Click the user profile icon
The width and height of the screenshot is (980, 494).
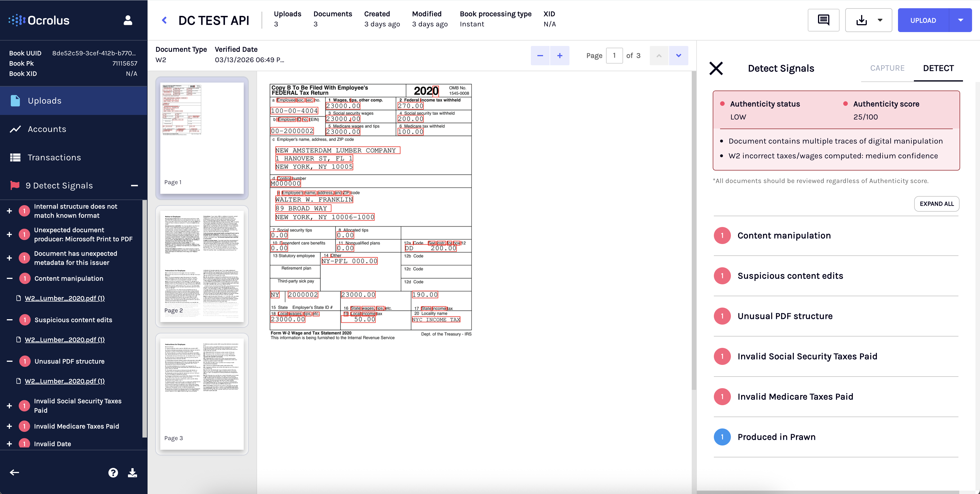tap(128, 20)
